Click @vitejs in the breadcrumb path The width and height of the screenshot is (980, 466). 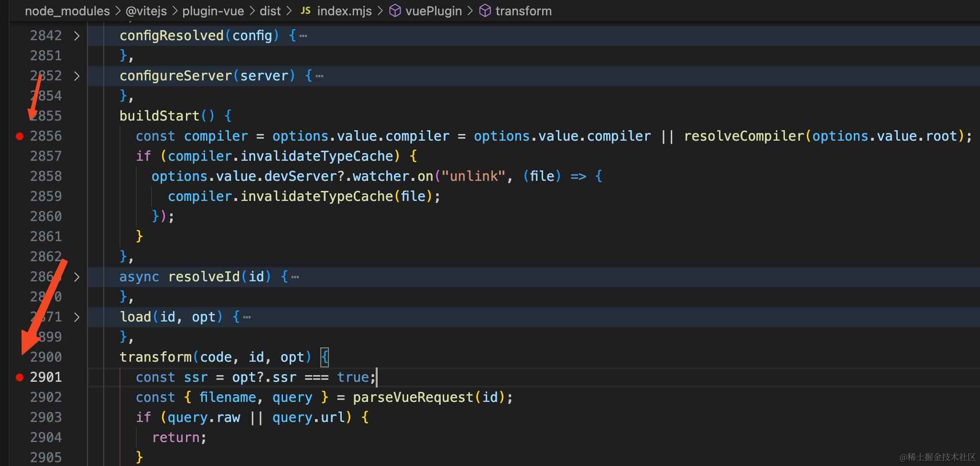pos(146,11)
